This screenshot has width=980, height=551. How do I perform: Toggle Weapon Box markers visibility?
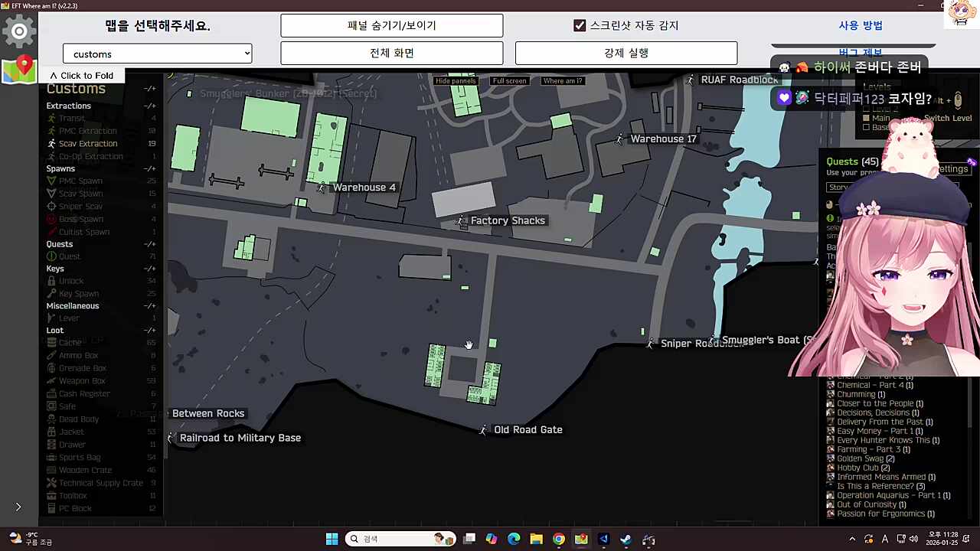pyautogui.click(x=82, y=381)
